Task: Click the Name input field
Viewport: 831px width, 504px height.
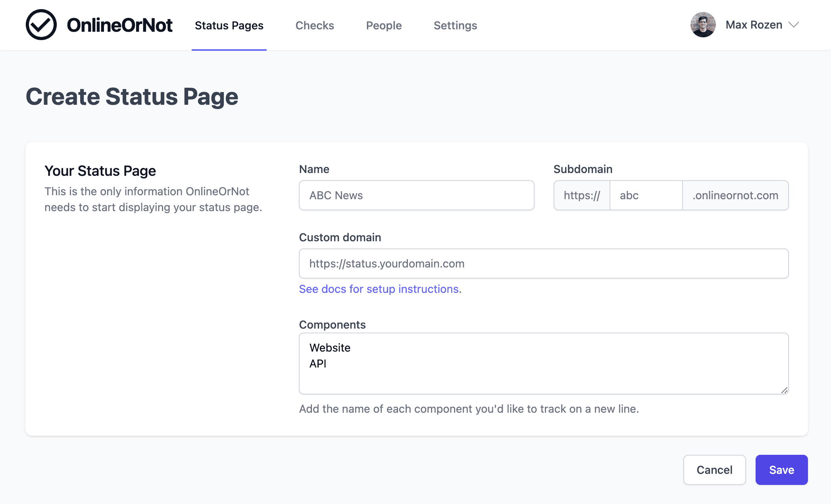Action: pos(416,195)
